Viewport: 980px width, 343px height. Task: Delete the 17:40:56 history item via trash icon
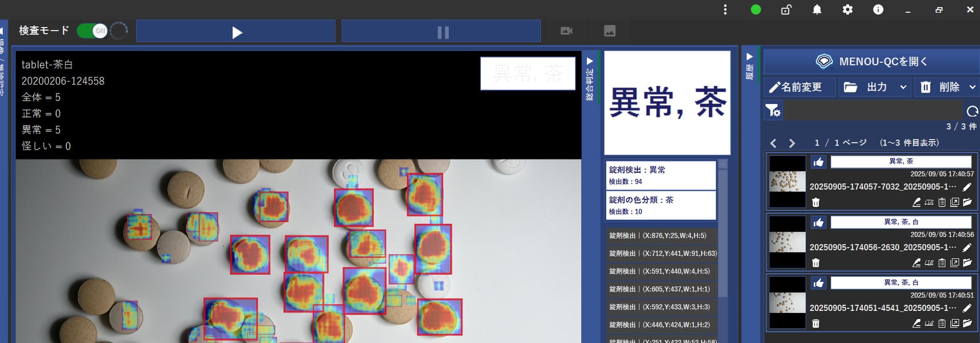(816, 263)
